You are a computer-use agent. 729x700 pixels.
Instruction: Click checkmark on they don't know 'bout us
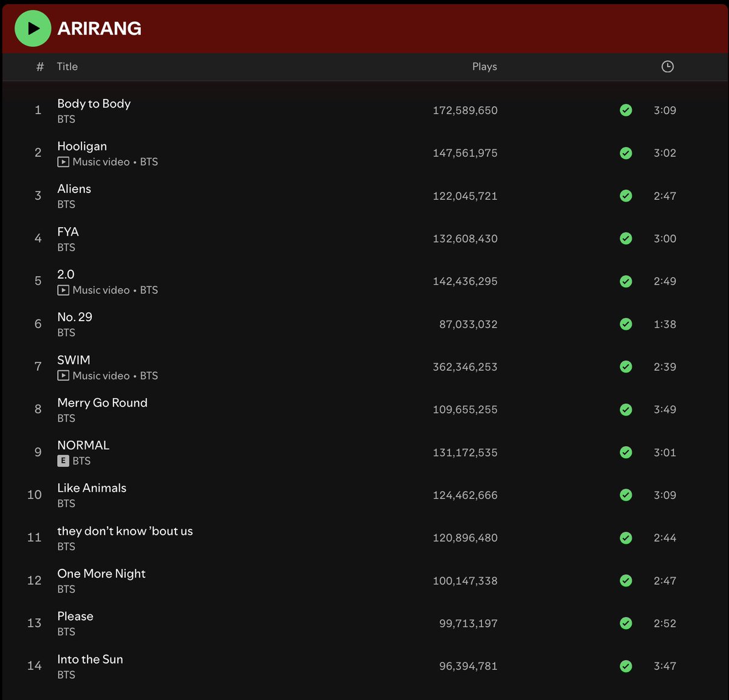coord(626,538)
